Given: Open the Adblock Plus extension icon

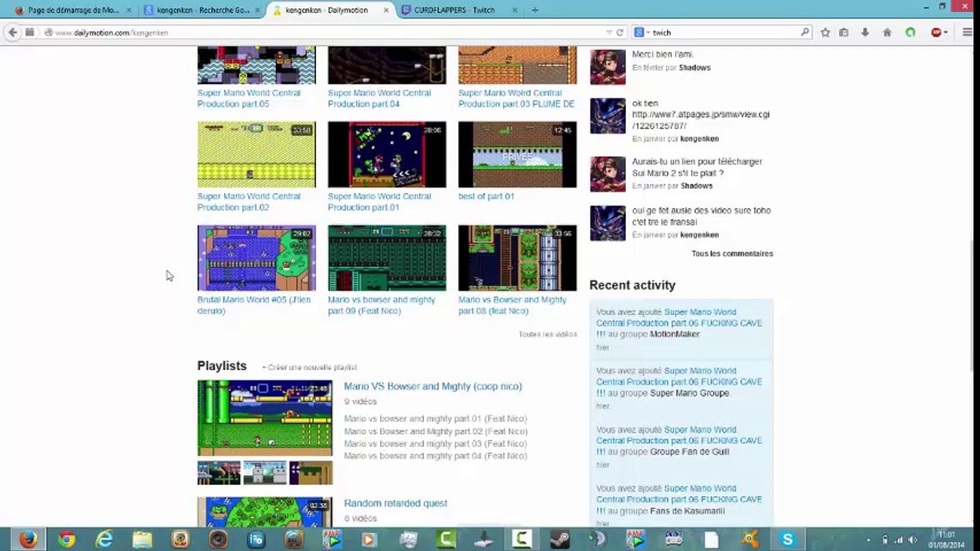Looking at the screenshot, I should coord(936,33).
